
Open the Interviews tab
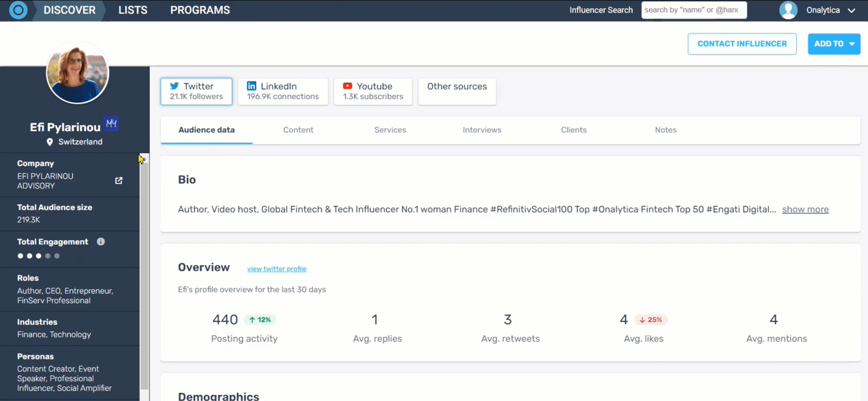tap(481, 130)
